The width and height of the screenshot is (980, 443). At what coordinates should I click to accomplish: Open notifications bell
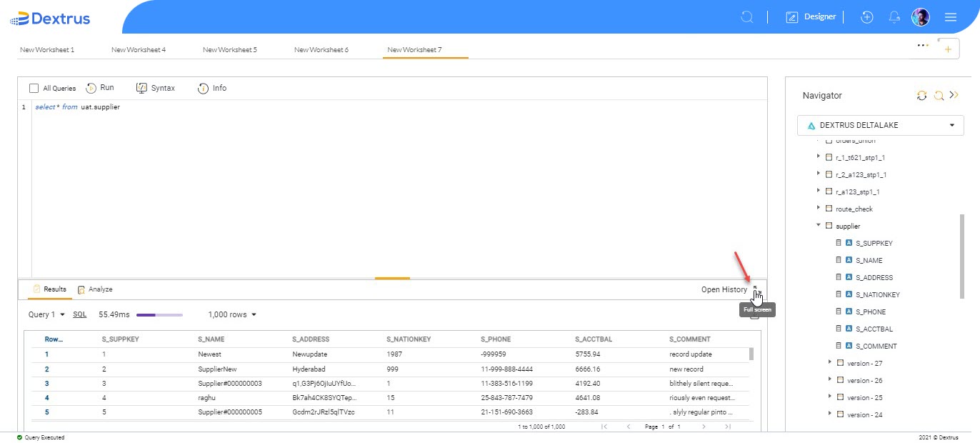coord(894,17)
